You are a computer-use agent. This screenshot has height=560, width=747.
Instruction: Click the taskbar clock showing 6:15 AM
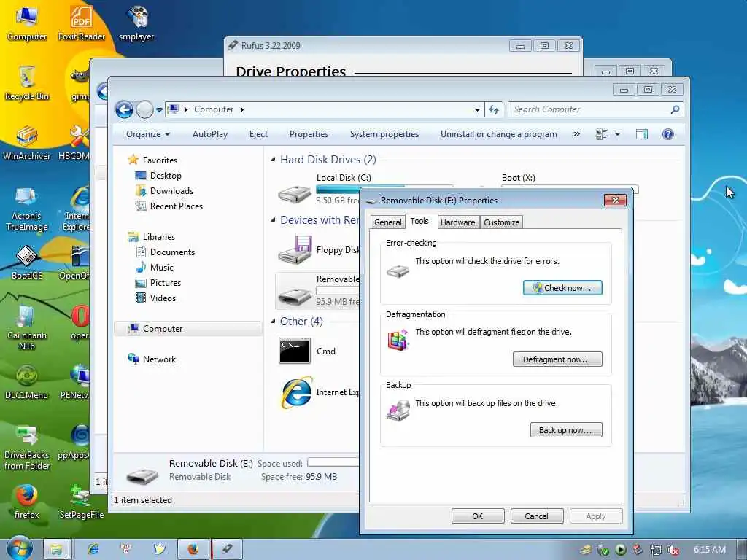(x=709, y=550)
